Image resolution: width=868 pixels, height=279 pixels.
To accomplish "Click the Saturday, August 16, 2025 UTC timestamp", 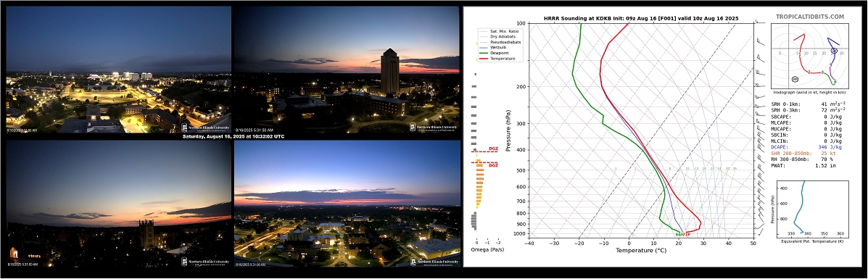I will click(233, 136).
